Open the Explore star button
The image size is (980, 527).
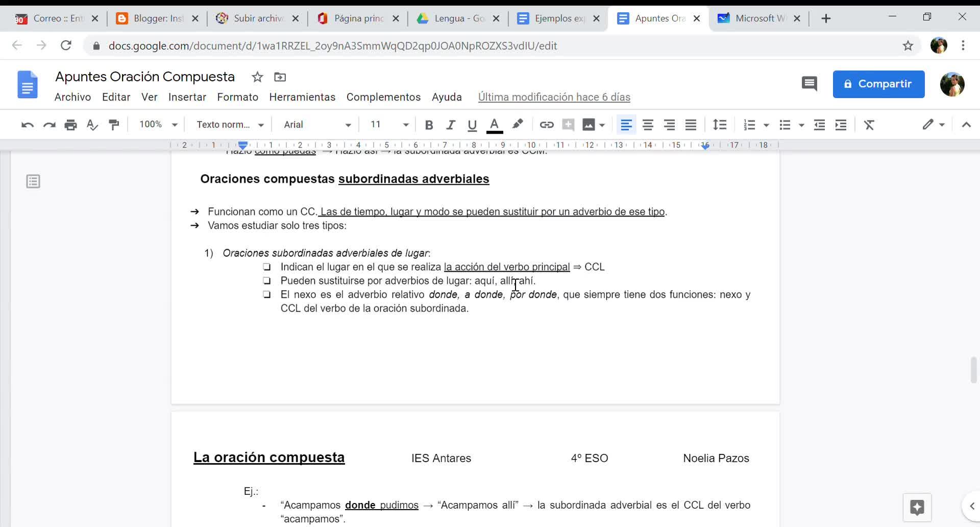tap(917, 507)
